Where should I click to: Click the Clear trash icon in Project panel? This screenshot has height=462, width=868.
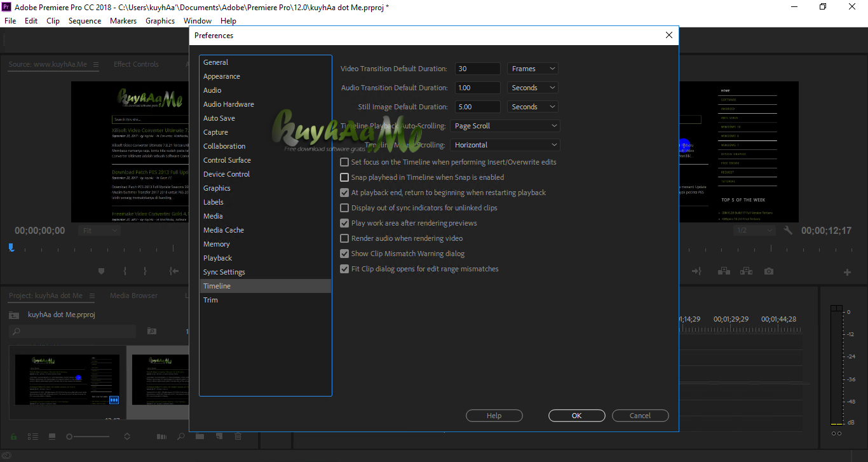(x=238, y=437)
